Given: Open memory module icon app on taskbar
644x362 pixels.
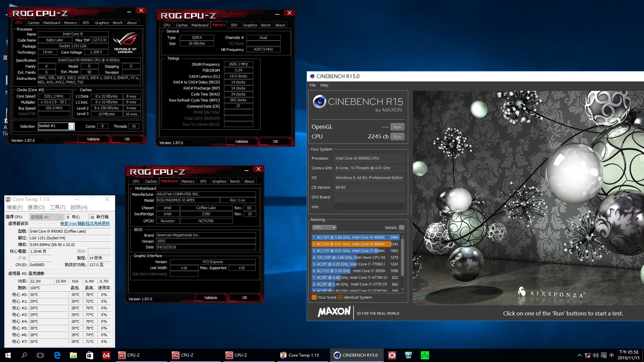Looking at the screenshot, I should pyautogui.click(x=408, y=355).
